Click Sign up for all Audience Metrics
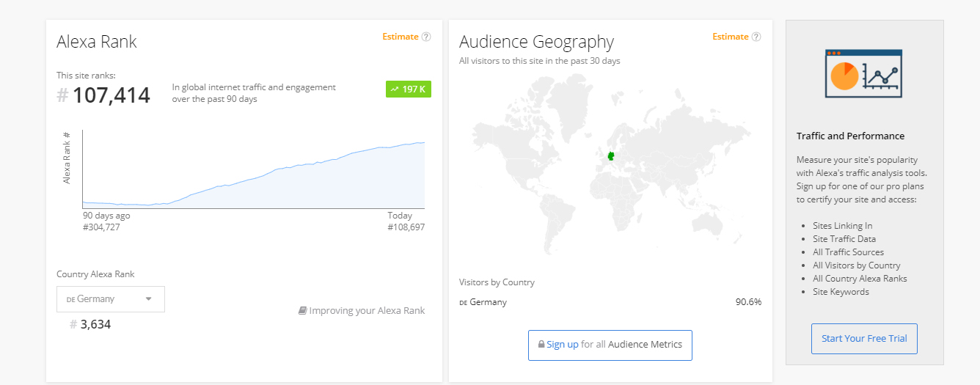Image resolution: width=980 pixels, height=385 pixels. point(610,345)
